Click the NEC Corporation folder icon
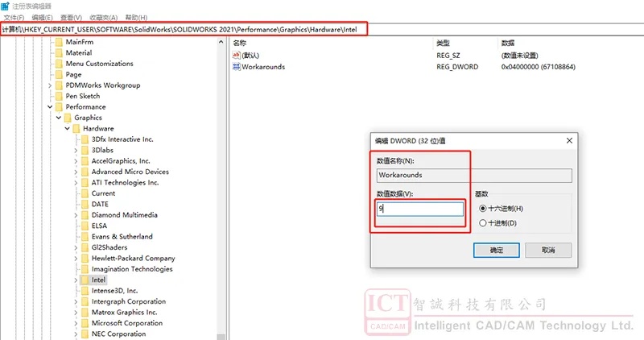 85,334
